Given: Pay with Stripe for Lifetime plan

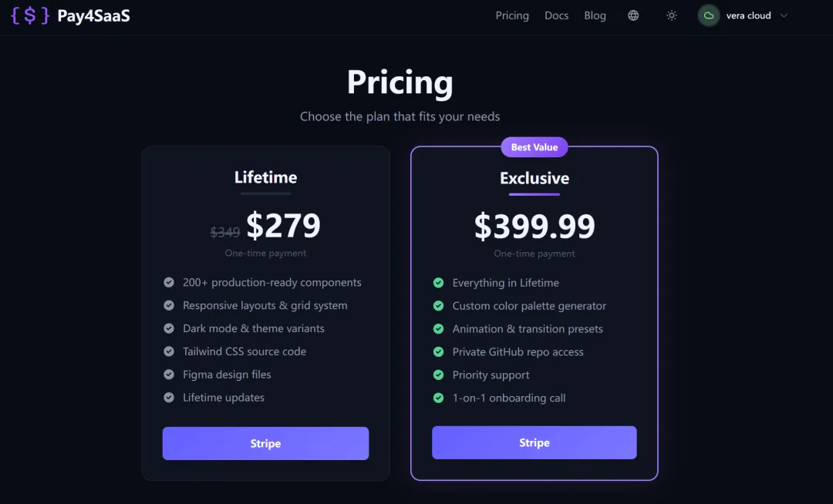Looking at the screenshot, I should point(265,444).
